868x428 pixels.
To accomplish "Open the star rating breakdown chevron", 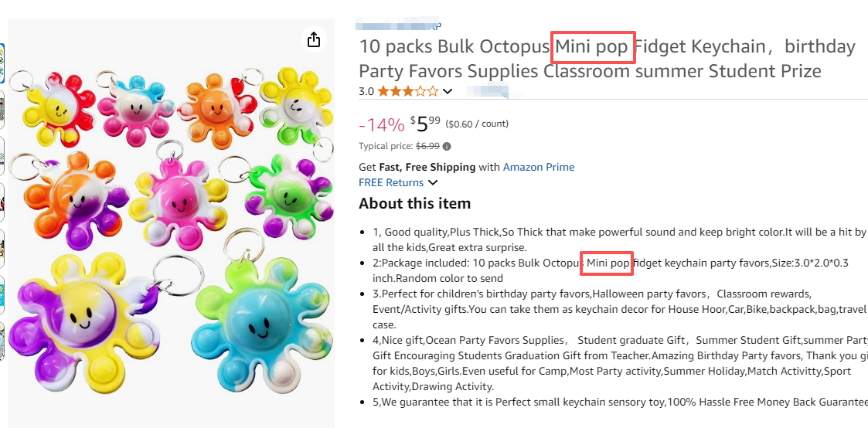I will click(x=447, y=91).
